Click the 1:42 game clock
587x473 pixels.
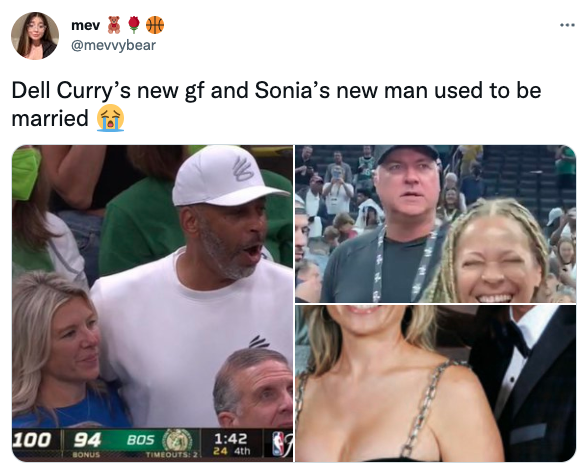point(231,439)
